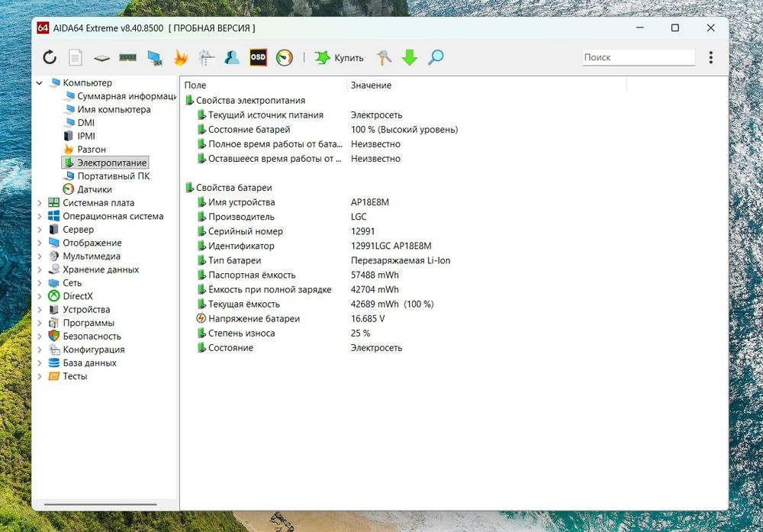This screenshot has width=763, height=532.
Task: Select the Электропитание tree item
Action: point(105,163)
